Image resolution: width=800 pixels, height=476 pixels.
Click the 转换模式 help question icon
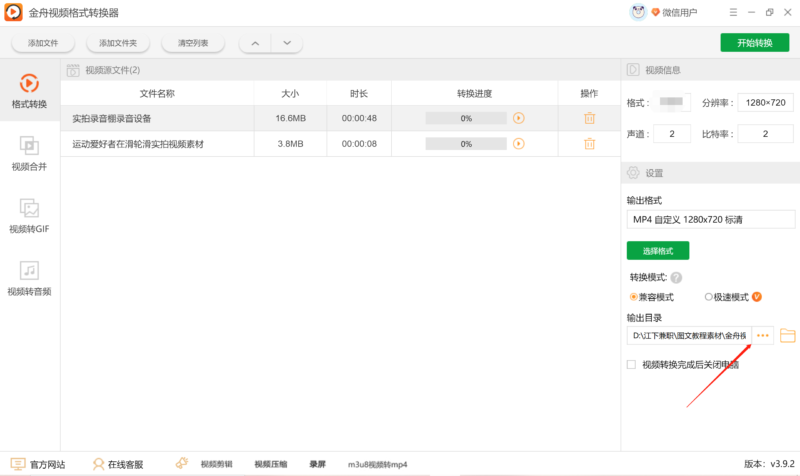(676, 277)
